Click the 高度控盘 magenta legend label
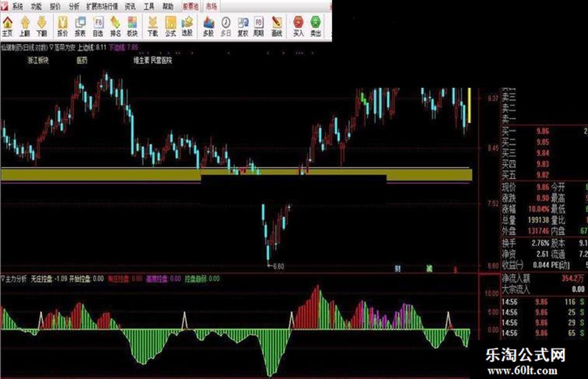 pyautogui.click(x=157, y=279)
